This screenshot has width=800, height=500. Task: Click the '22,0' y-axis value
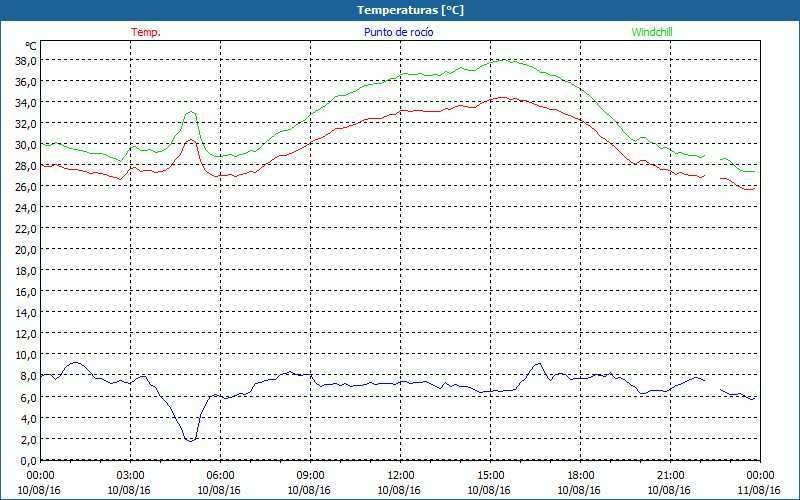pyautogui.click(x=26, y=229)
